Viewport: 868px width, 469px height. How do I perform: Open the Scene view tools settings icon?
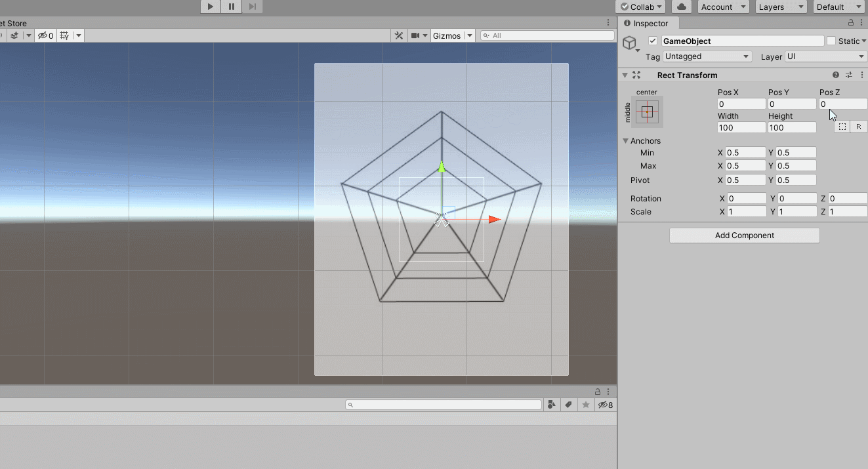pyautogui.click(x=398, y=35)
